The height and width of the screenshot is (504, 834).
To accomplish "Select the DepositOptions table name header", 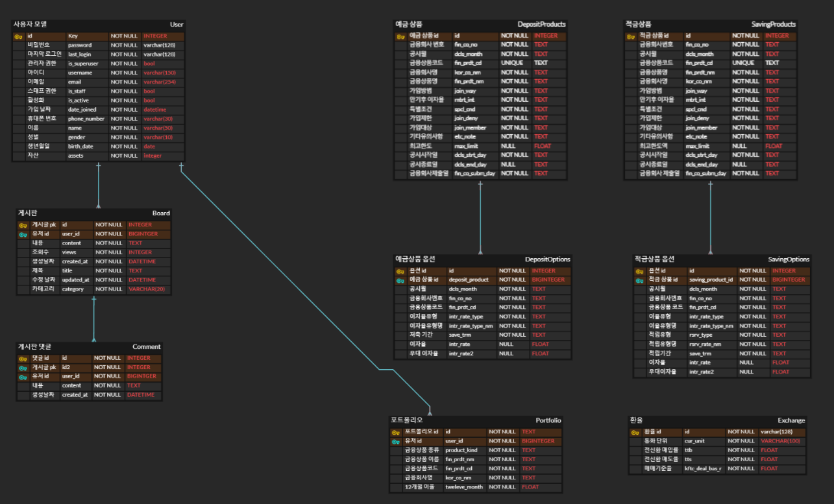I will point(548,259).
